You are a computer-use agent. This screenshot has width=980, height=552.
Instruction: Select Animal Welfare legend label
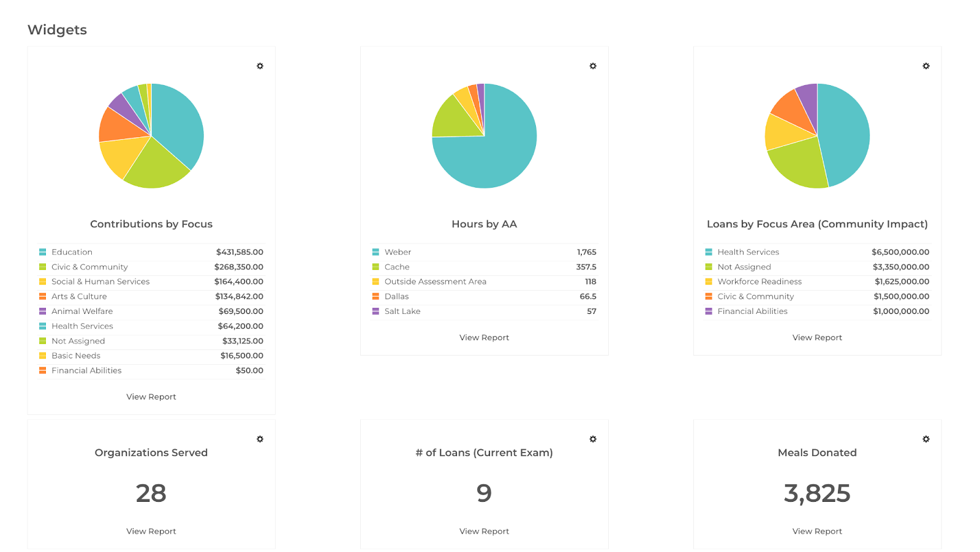82,311
